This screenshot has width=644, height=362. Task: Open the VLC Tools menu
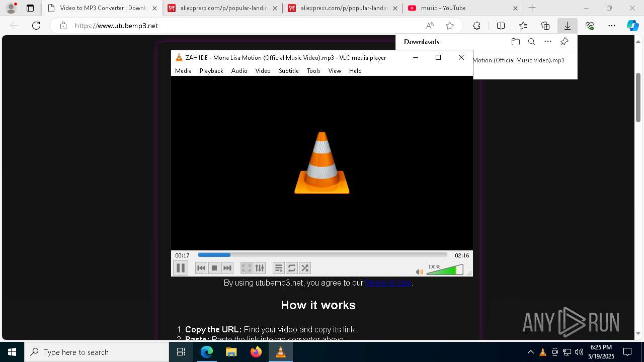point(313,71)
